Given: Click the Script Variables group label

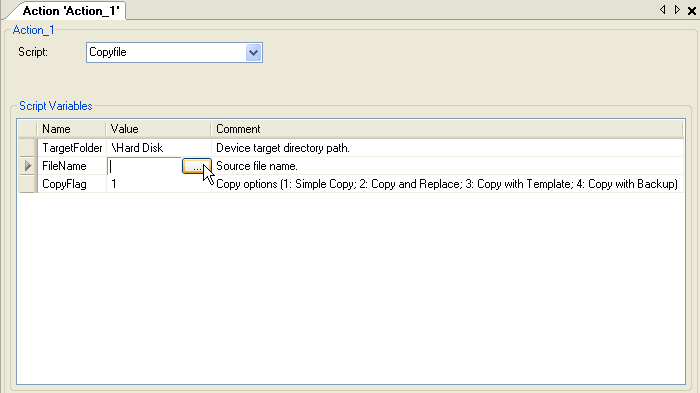Looking at the screenshot, I should coord(56,106).
